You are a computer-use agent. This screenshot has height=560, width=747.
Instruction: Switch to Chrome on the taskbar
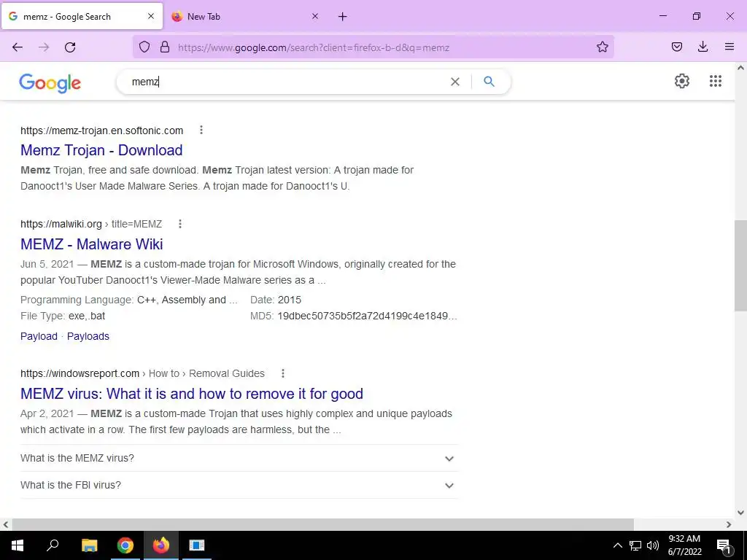tap(125, 545)
